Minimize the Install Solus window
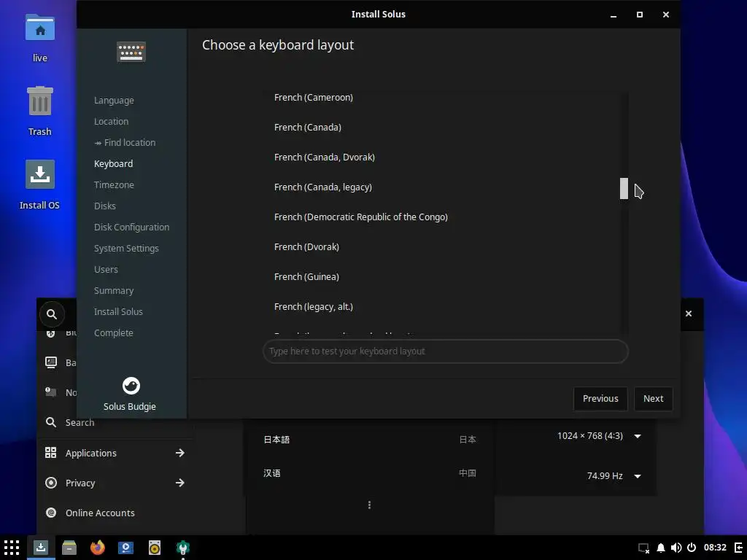The height and width of the screenshot is (560, 747). pos(614,15)
